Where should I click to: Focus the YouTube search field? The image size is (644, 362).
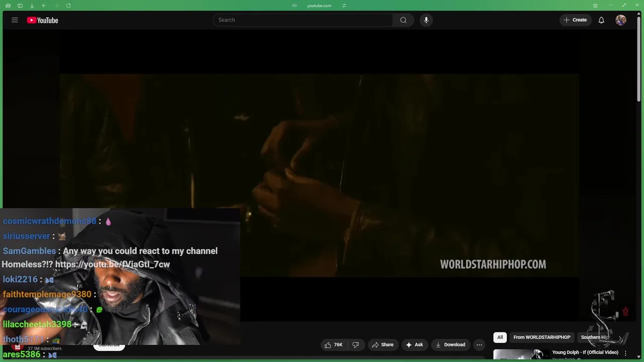pos(303,20)
